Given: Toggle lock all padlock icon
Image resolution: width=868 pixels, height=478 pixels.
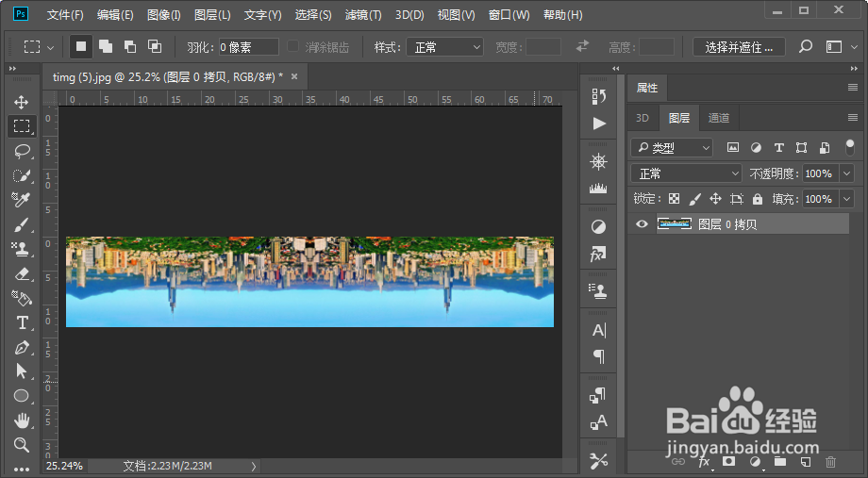Looking at the screenshot, I should point(758,199).
